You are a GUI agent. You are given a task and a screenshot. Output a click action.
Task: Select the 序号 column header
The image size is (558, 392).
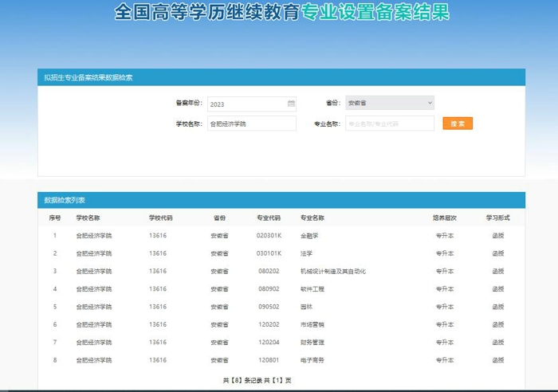55,218
